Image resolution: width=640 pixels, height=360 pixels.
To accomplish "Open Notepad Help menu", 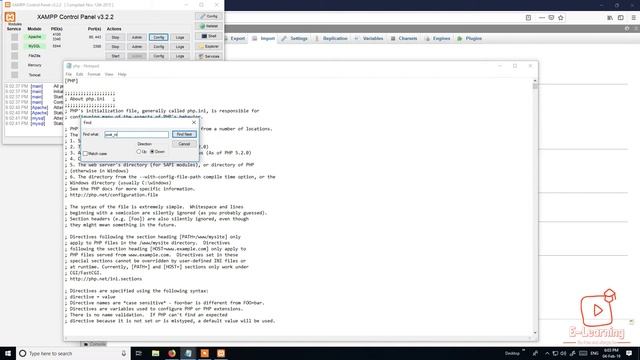I will point(122,74).
